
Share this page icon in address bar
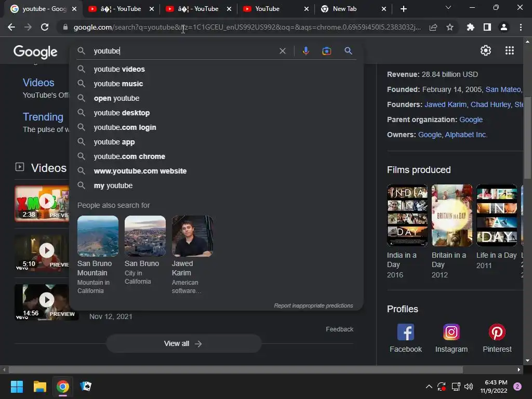click(x=433, y=27)
